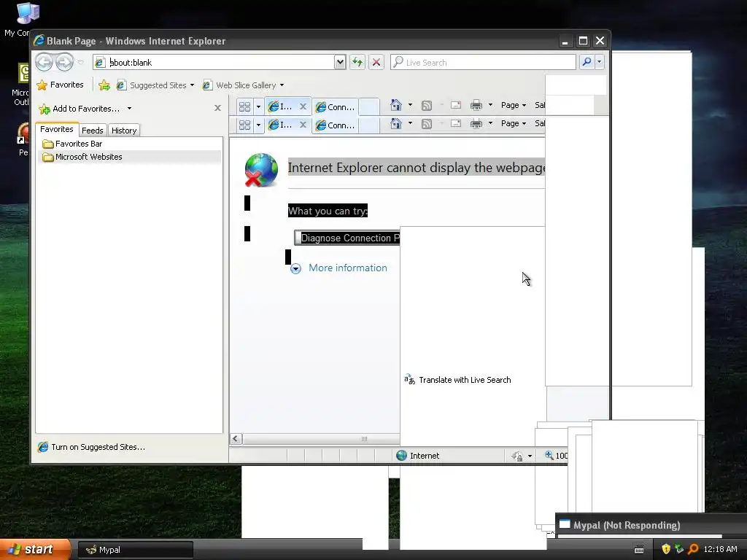Open Quick Tabs in the upper tab row

(x=244, y=106)
